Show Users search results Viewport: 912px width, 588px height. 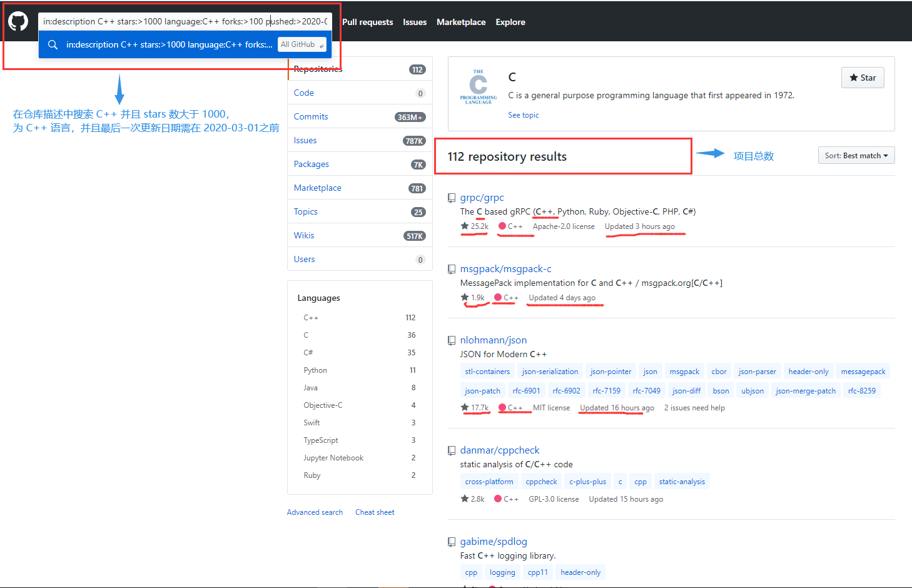(x=360, y=259)
